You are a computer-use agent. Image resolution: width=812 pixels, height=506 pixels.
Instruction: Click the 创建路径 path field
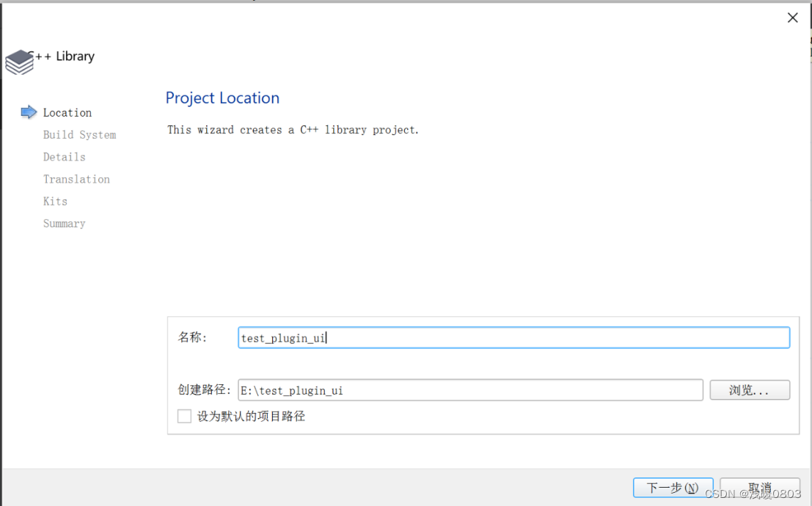coord(469,390)
